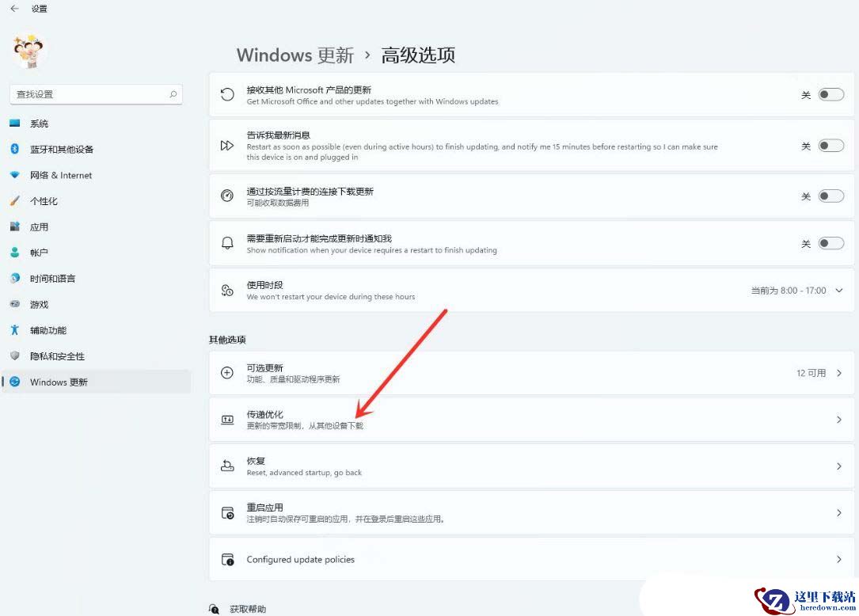Click the 传递优化 delivery icon
Viewport: 859px width, 616px height.
click(x=226, y=420)
